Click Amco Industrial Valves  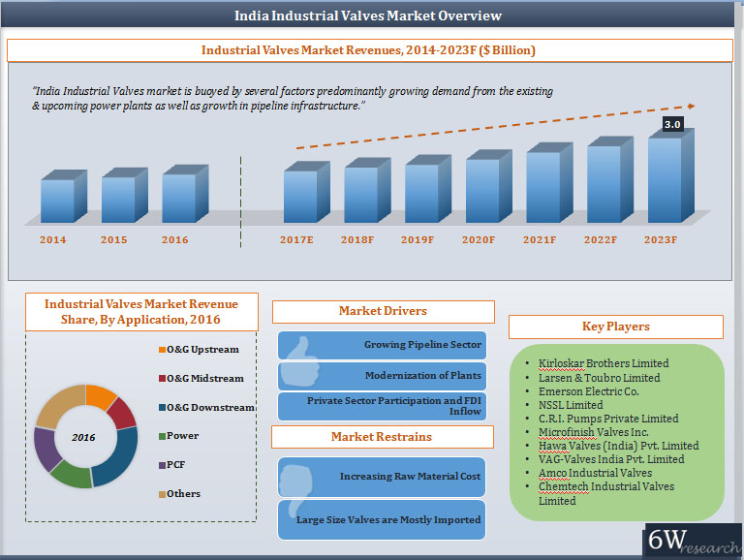(595, 473)
